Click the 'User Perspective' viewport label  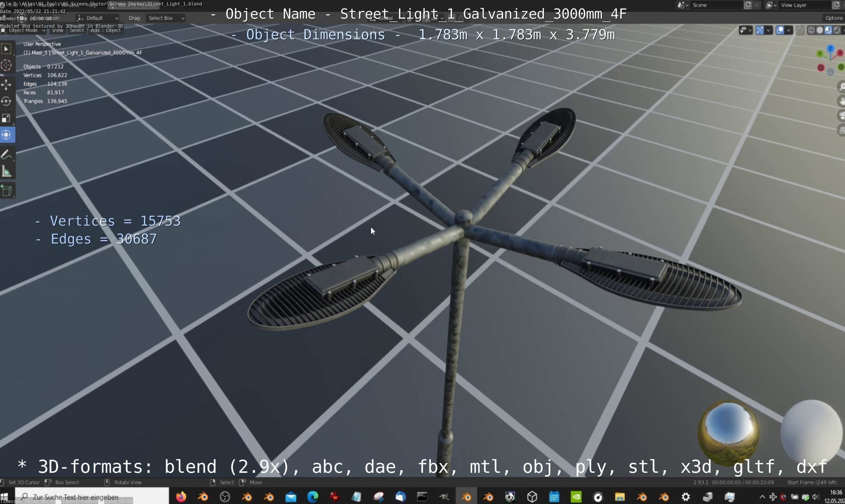click(42, 44)
